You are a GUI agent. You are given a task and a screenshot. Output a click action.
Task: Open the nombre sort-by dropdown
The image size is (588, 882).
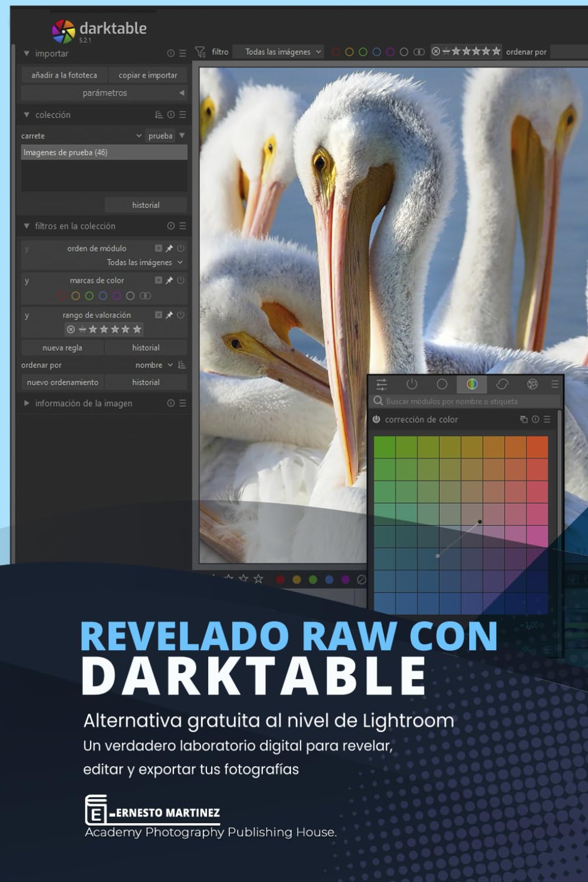coord(154,365)
